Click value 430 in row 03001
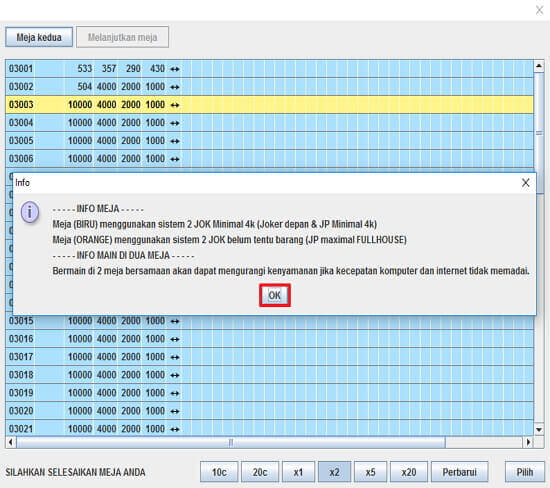 (x=157, y=68)
